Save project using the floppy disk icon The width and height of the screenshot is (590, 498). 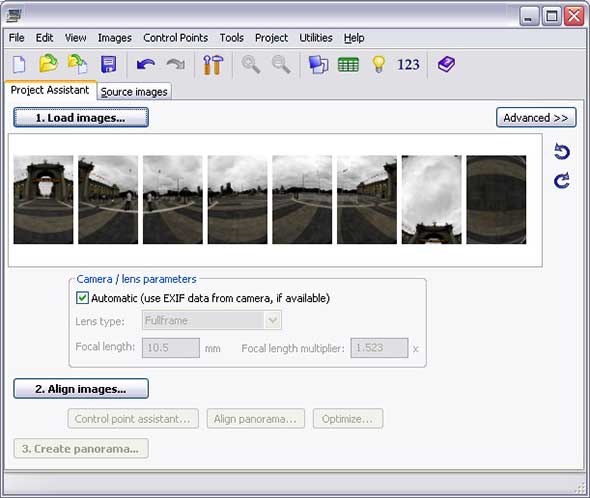click(x=108, y=64)
